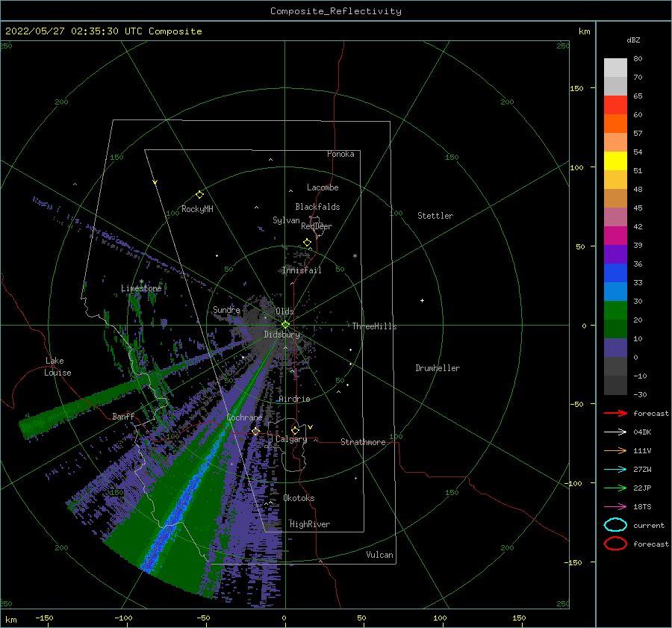
Task: Click the Olds city label
Action: click(x=284, y=311)
